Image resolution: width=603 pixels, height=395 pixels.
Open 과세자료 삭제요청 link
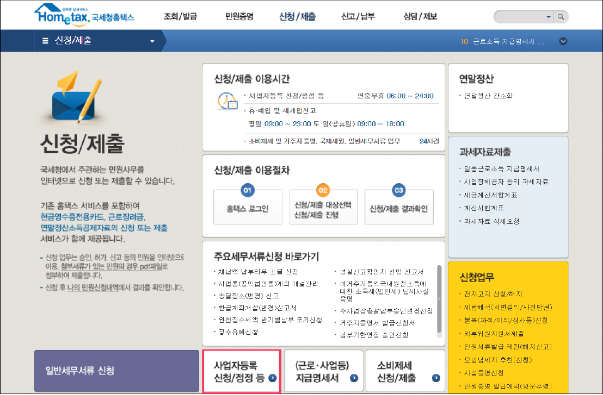(x=491, y=222)
